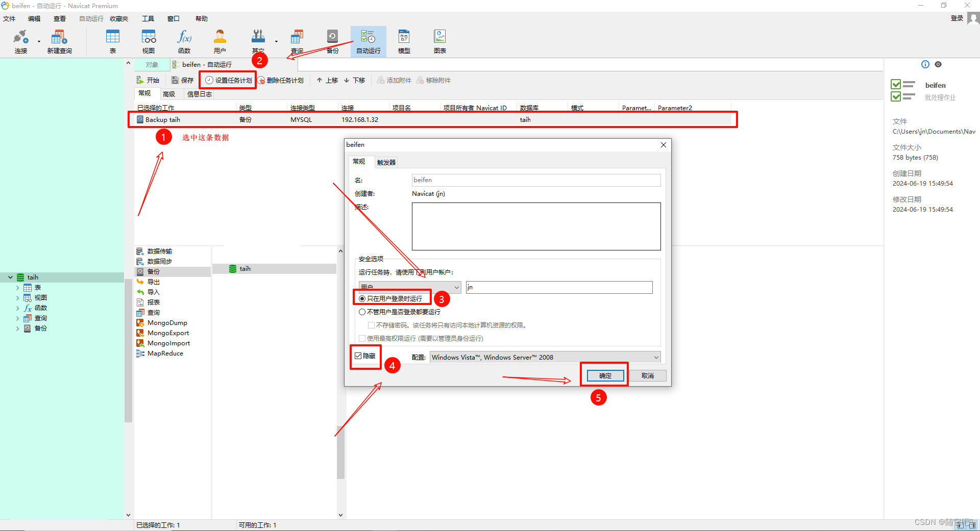The width and height of the screenshot is (980, 531).
Task: Open the 用户 users toolbar icon
Action: click(220, 41)
